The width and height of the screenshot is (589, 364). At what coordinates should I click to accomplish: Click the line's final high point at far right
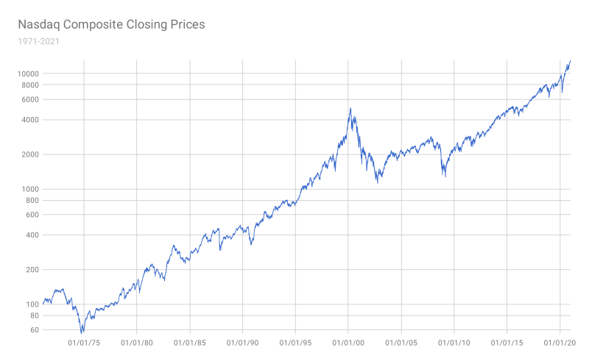[571, 60]
